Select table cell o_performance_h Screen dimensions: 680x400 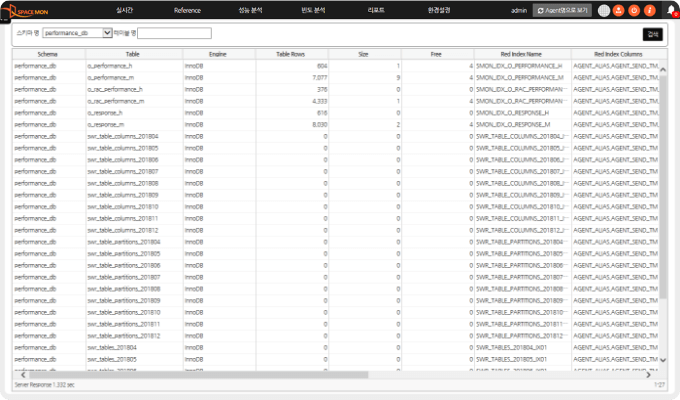(x=134, y=66)
